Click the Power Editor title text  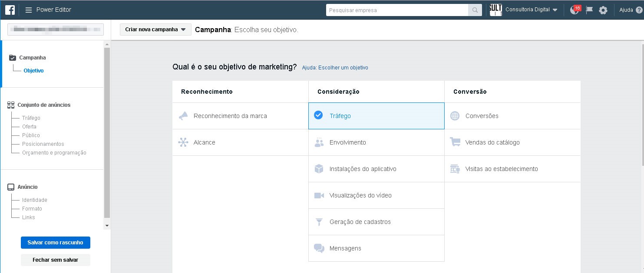[x=54, y=10]
